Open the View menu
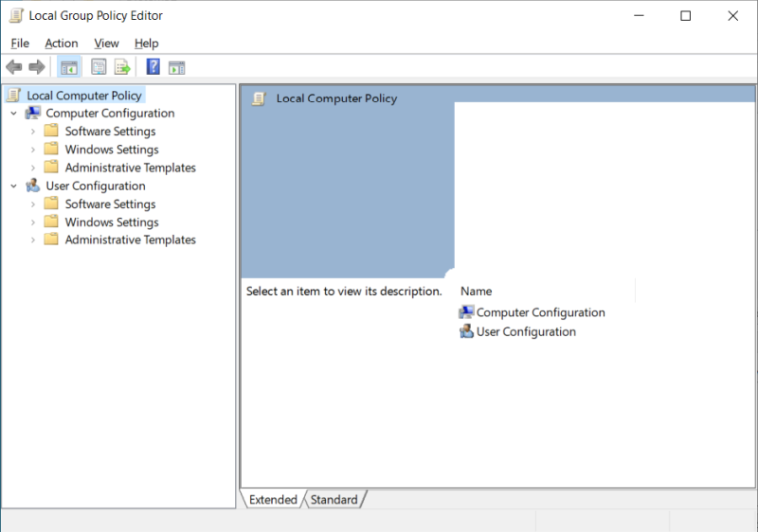758x532 pixels. tap(106, 44)
